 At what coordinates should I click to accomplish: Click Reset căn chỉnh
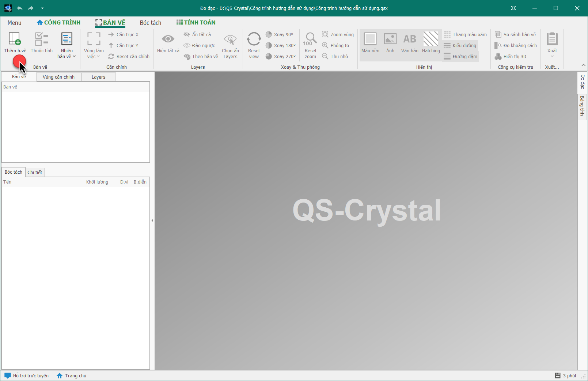(129, 56)
